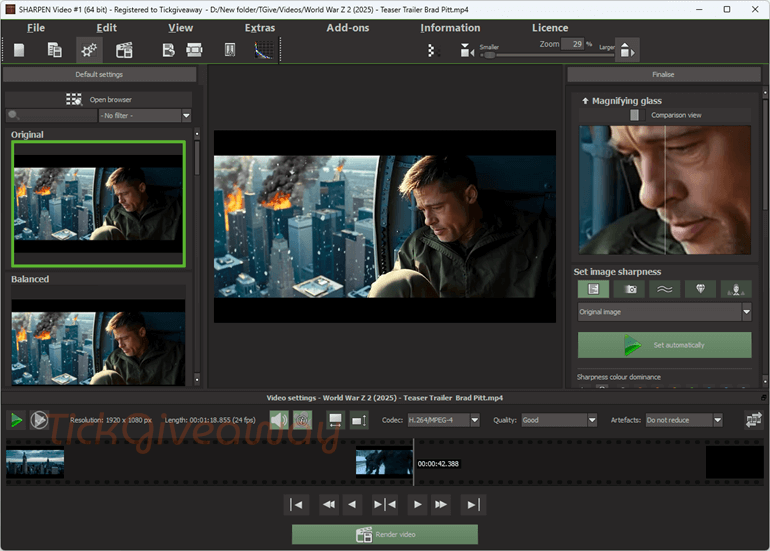Click the horizontal width resize icon
770x551 pixels.
pos(335,420)
